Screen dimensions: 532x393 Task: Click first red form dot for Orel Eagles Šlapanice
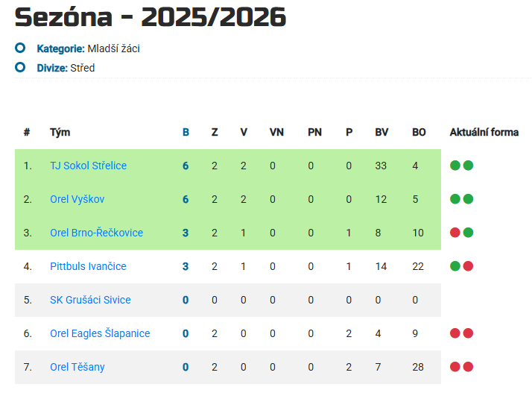point(455,333)
